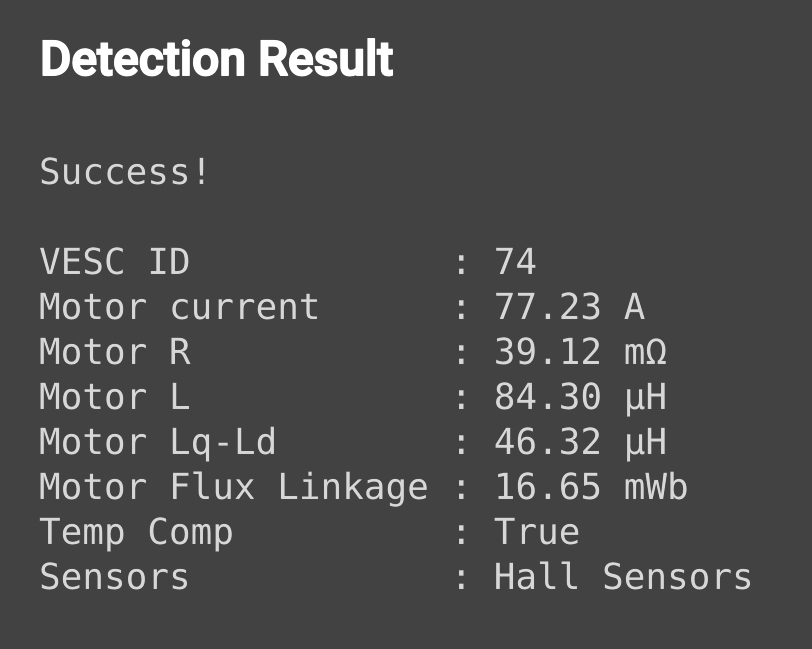
Task: Select the 84.30 µH inductance value
Action: pyautogui.click(x=580, y=397)
